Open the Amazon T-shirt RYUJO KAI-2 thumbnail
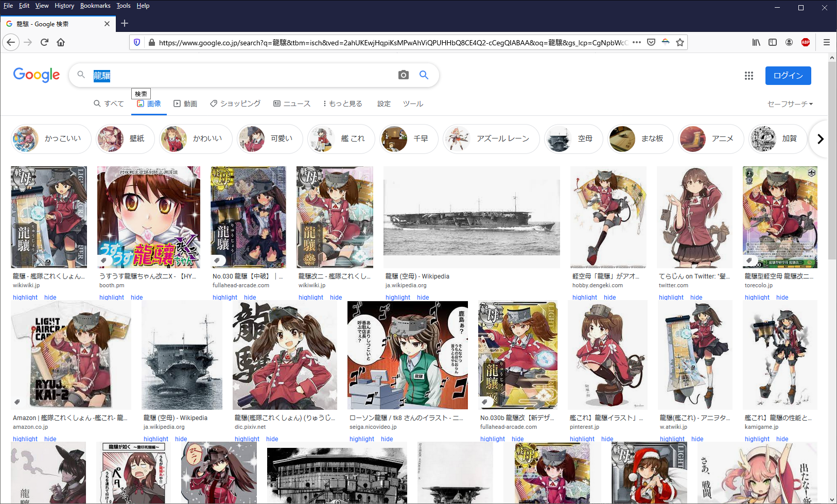Image resolution: width=837 pixels, height=504 pixels. 71,355
